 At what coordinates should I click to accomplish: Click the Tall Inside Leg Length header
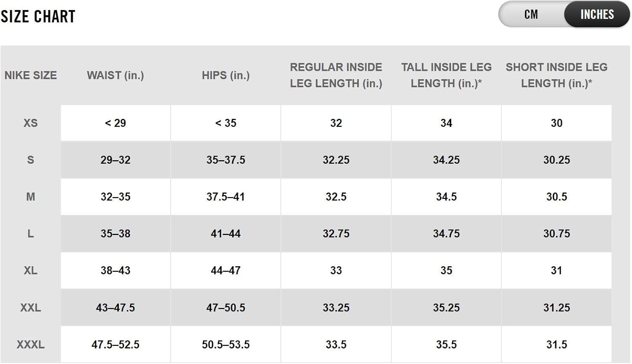pyautogui.click(x=446, y=75)
